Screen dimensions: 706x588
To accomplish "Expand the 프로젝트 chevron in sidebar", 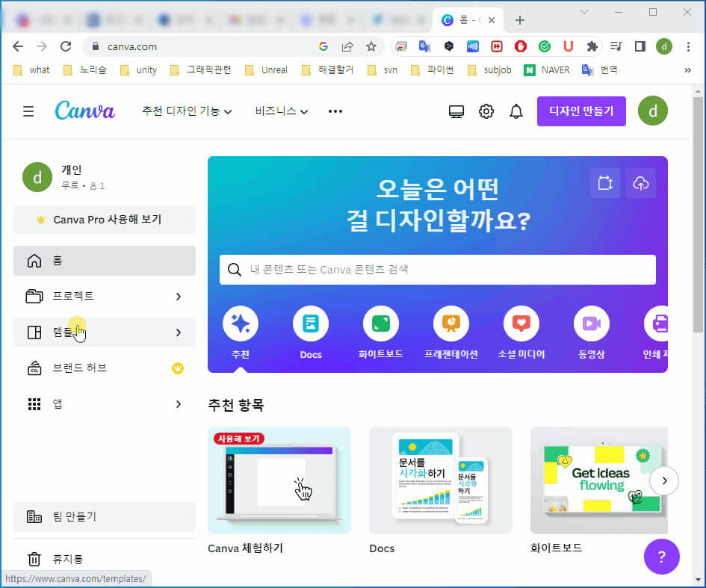I will tap(179, 297).
